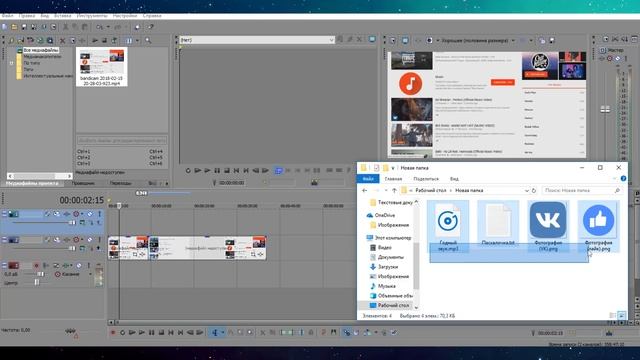Open the Инструменты menu
This screenshot has width=640, height=360.
pyautogui.click(x=92, y=16)
